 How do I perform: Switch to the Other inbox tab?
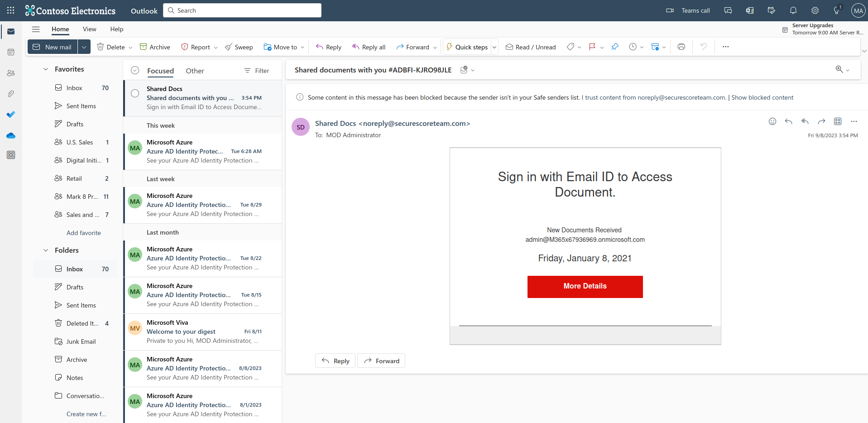[195, 71]
